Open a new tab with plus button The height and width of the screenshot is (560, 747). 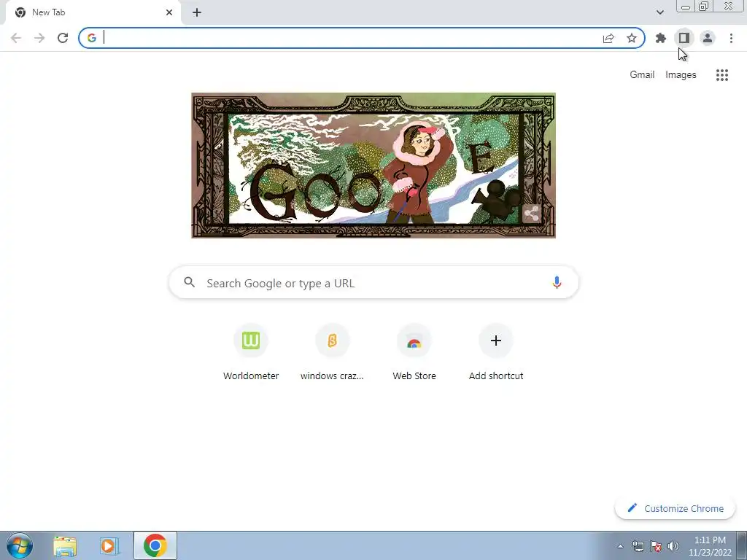(197, 12)
